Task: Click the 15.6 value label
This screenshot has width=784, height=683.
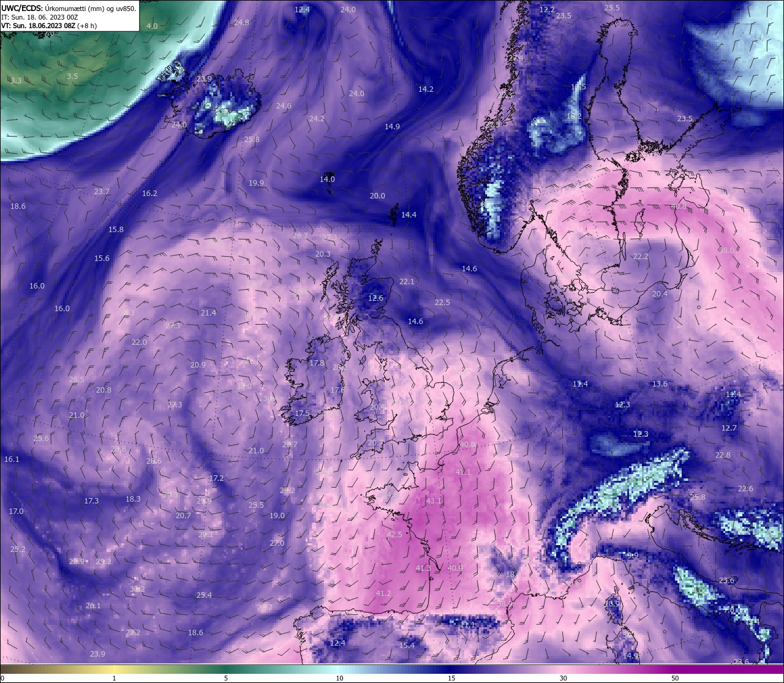Action: point(102,258)
